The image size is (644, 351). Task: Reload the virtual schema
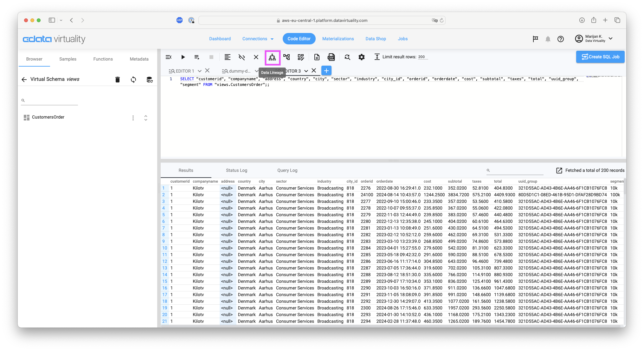(133, 79)
